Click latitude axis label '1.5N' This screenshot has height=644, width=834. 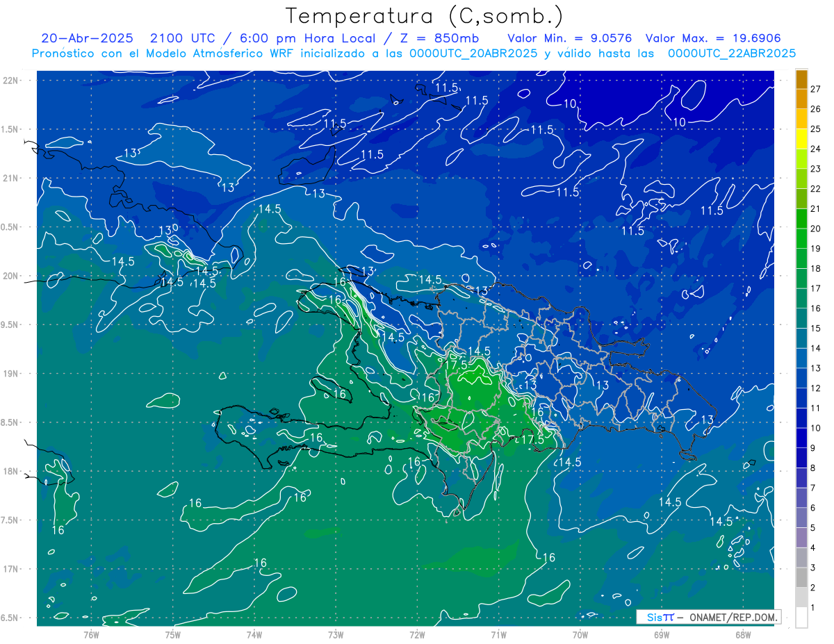click(10, 129)
